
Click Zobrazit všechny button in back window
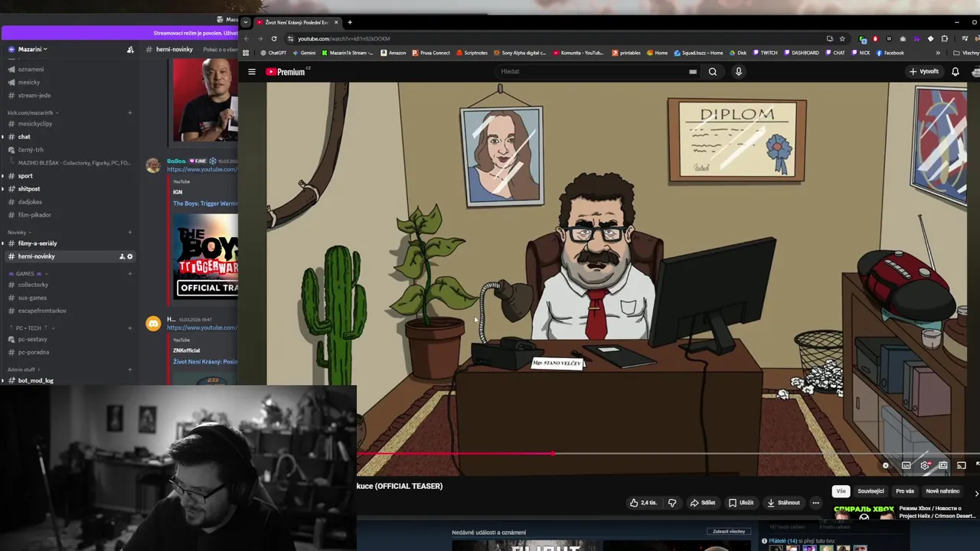(728, 531)
